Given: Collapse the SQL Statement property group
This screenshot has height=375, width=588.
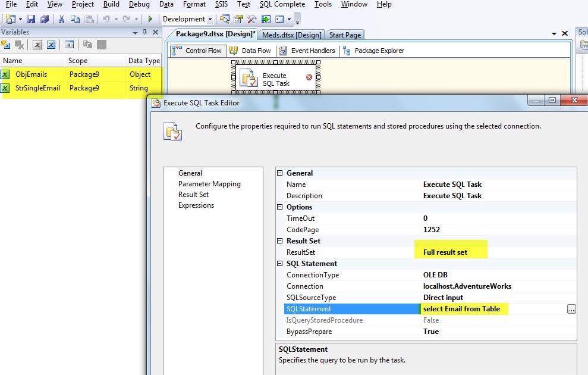Looking at the screenshot, I should click(x=279, y=263).
